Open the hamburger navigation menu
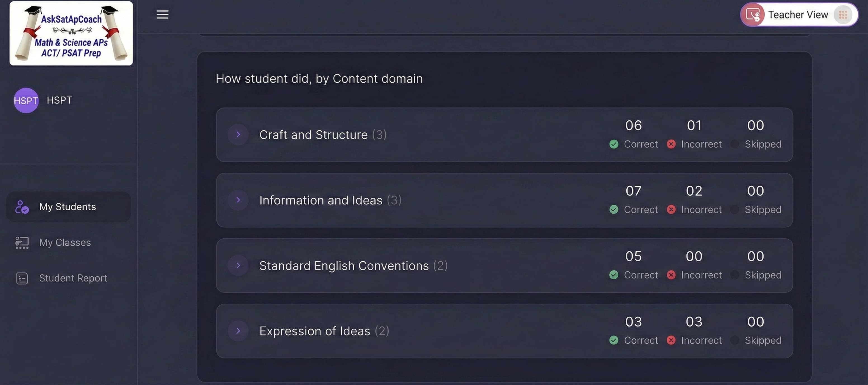Screen dimensions: 868x385 [162, 15]
